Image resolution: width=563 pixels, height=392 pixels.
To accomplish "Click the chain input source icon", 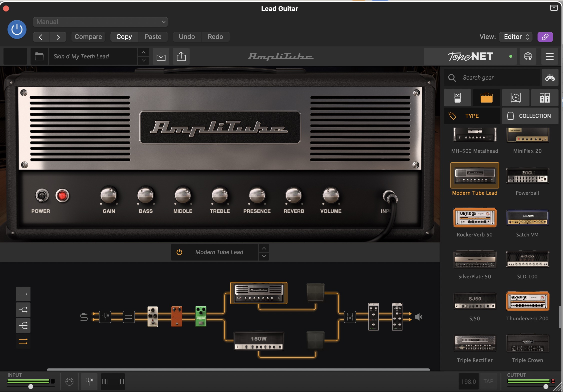I will [84, 317].
